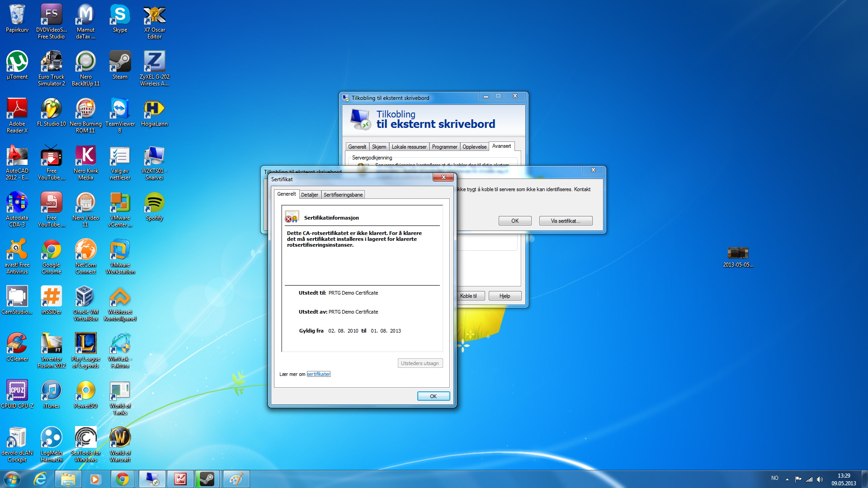Show hidden system tray icons arrow

[787, 479]
